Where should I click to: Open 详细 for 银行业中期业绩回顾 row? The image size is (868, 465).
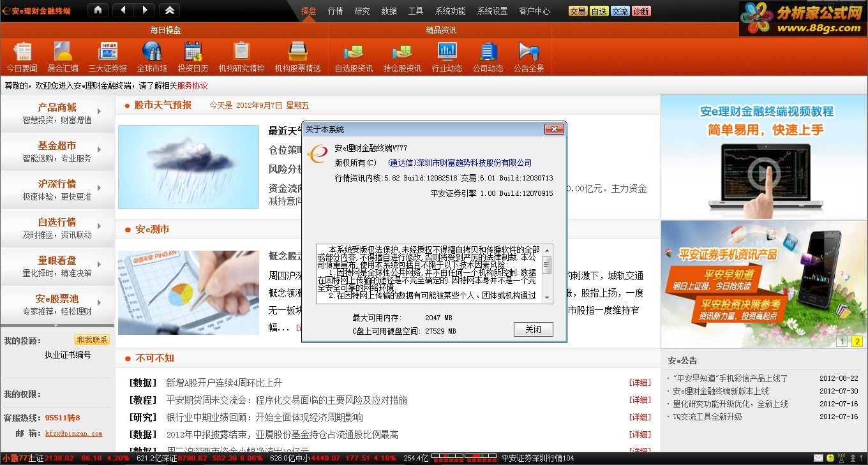pos(640,417)
